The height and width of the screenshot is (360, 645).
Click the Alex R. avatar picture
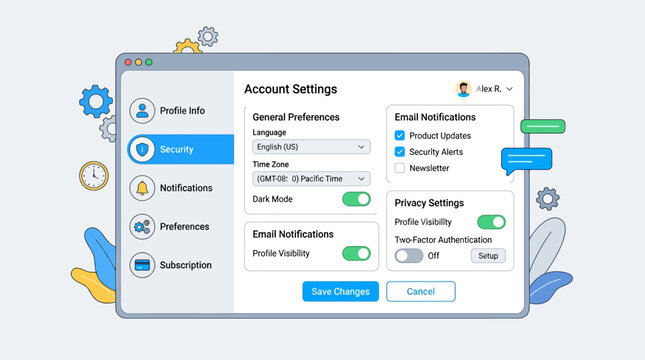464,89
